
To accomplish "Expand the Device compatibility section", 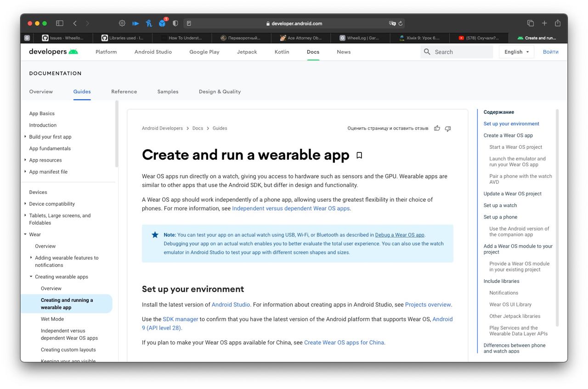I will 25,203.
